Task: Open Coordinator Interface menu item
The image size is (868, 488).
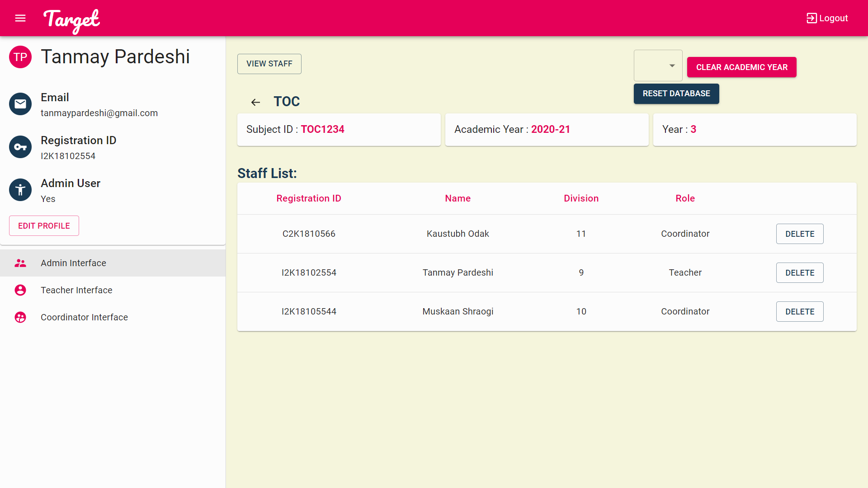Action: [84, 317]
